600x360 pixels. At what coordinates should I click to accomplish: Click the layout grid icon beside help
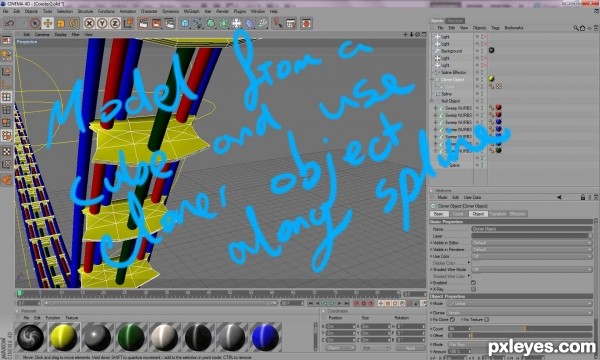click(291, 24)
